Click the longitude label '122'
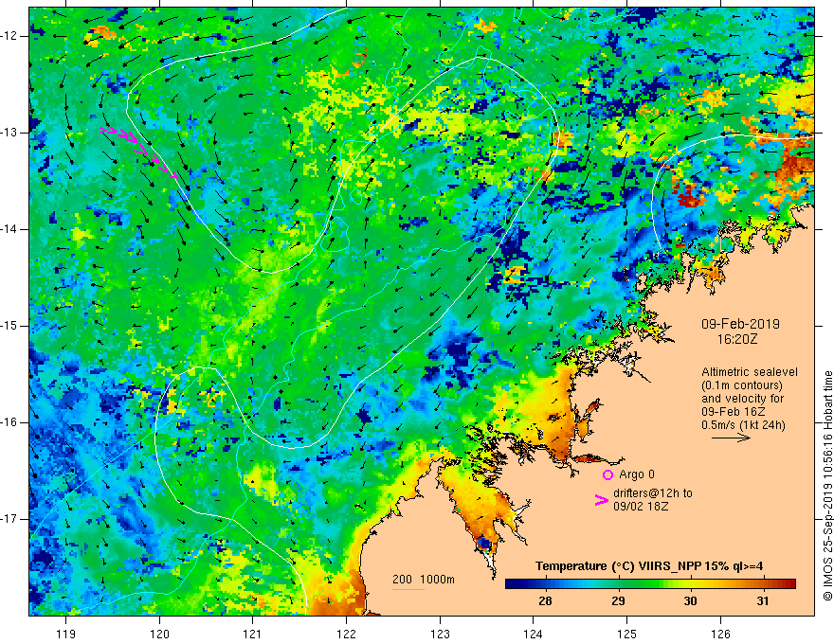Viewport: 834px width, 644px height. click(x=346, y=634)
